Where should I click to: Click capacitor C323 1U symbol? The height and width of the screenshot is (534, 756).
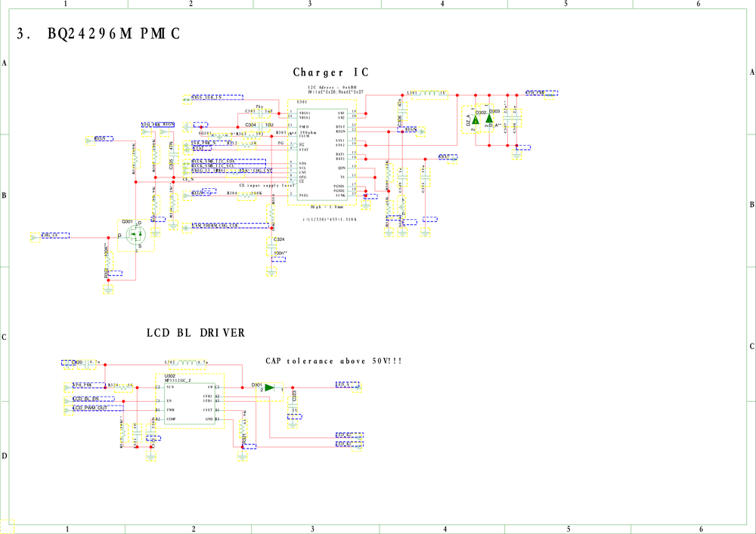(293, 405)
